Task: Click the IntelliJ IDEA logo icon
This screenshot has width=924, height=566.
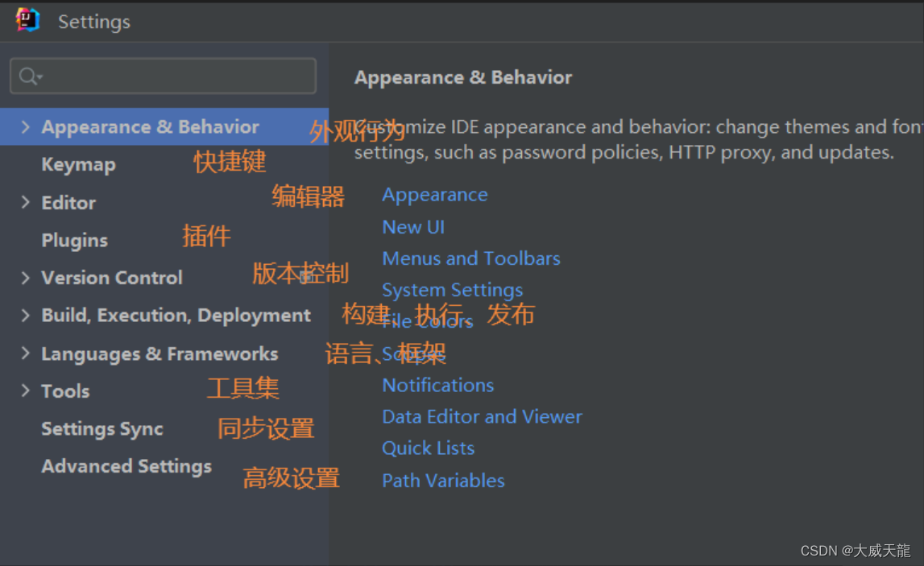Action: click(28, 21)
